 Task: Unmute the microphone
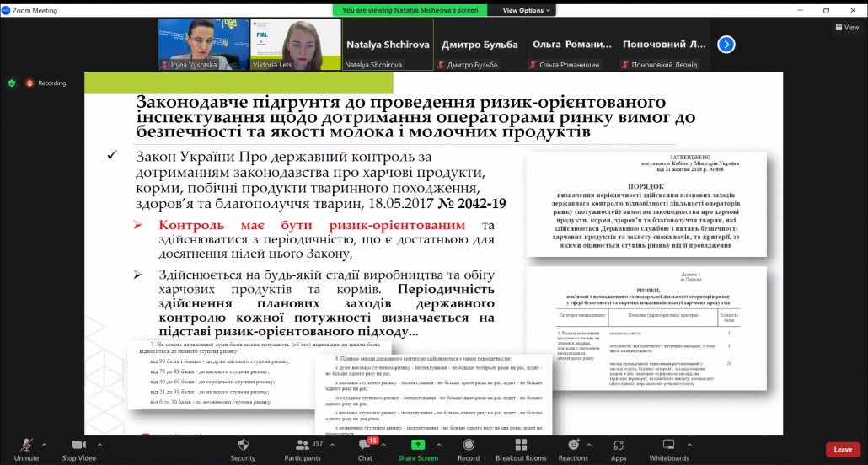[26, 448]
